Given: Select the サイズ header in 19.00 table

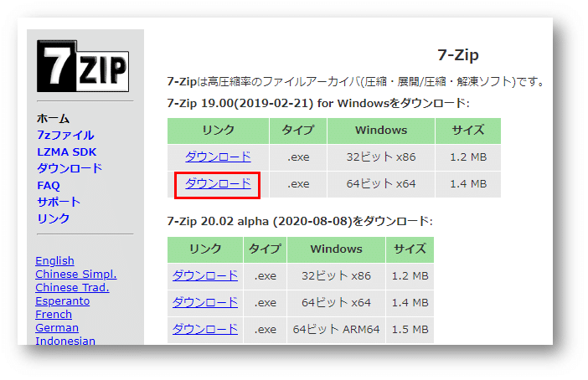Looking at the screenshot, I should pos(468,131).
